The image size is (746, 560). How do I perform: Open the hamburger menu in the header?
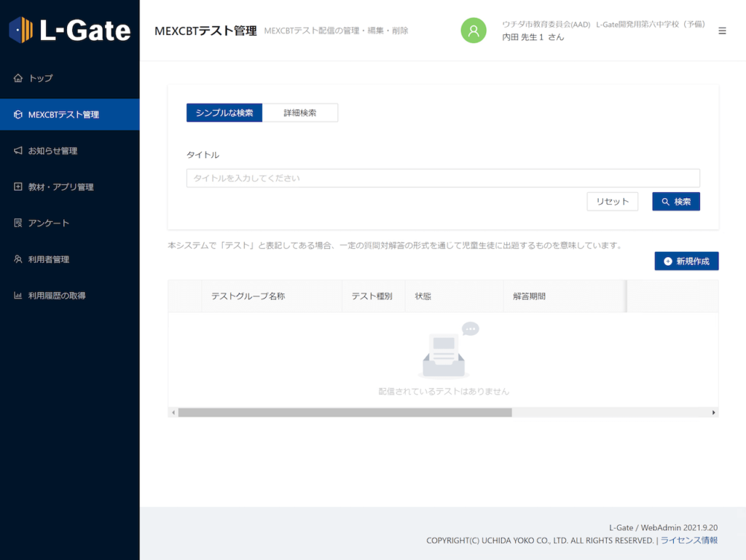(722, 31)
